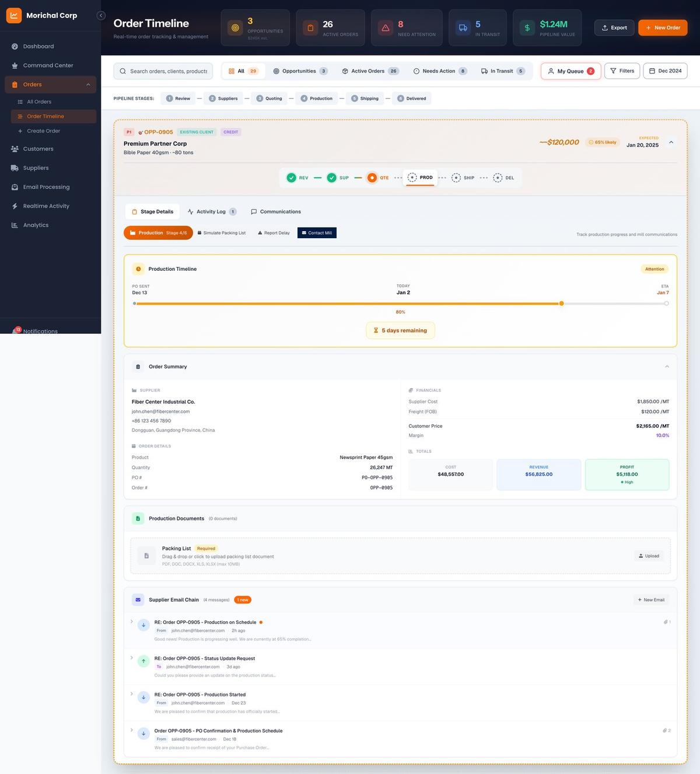Toggle My Queue filter view

click(570, 71)
